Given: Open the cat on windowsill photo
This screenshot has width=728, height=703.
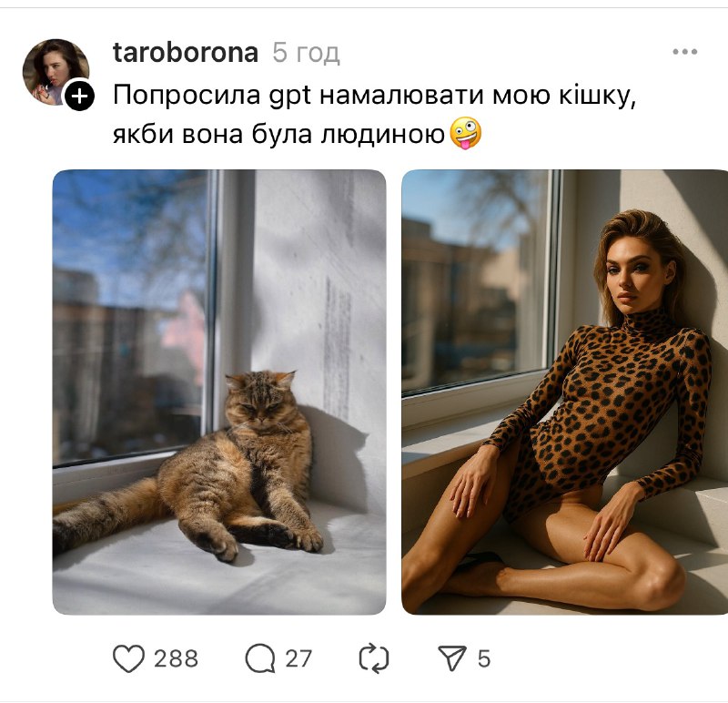Looking at the screenshot, I should pos(219,392).
